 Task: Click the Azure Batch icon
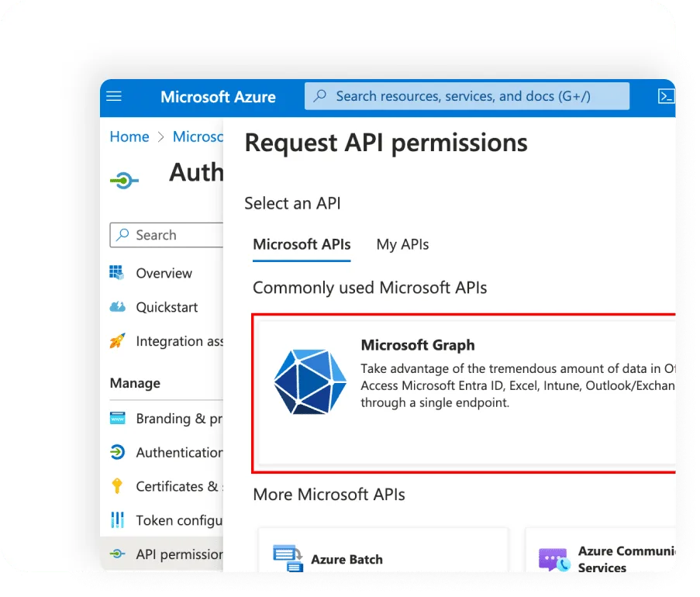tap(288, 558)
